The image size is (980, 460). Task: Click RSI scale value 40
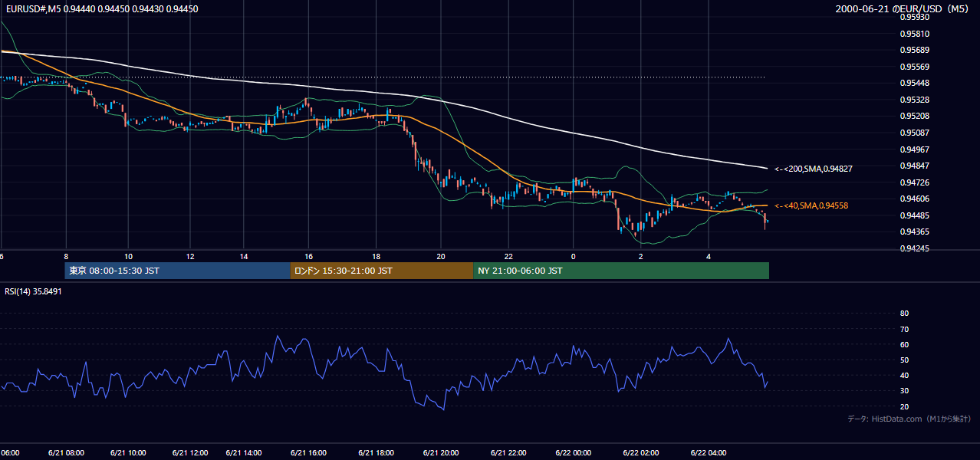tap(904, 375)
